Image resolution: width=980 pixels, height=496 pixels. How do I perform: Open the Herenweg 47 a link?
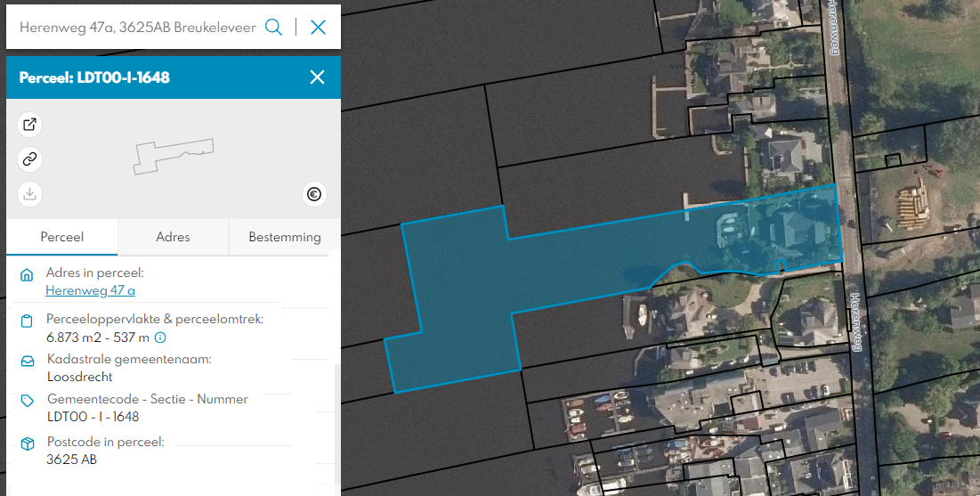(90, 290)
